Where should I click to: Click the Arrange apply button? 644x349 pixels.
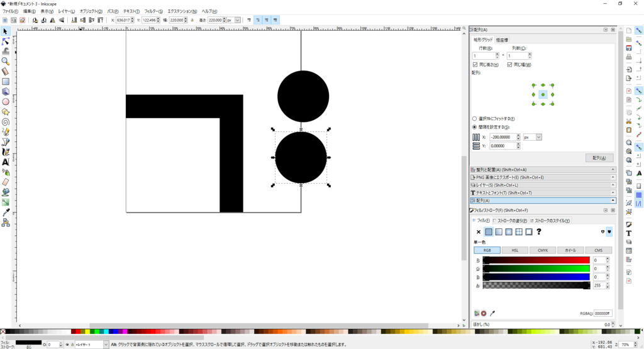[599, 158]
